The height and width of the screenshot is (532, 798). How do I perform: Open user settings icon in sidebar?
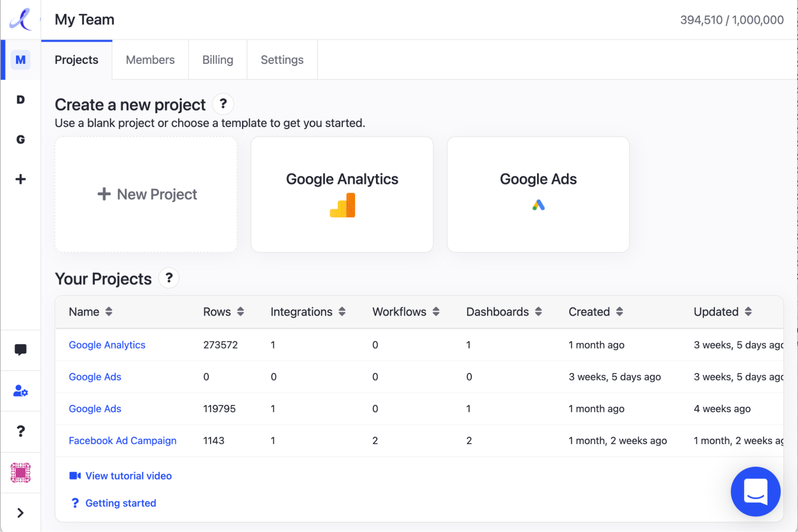coord(20,391)
